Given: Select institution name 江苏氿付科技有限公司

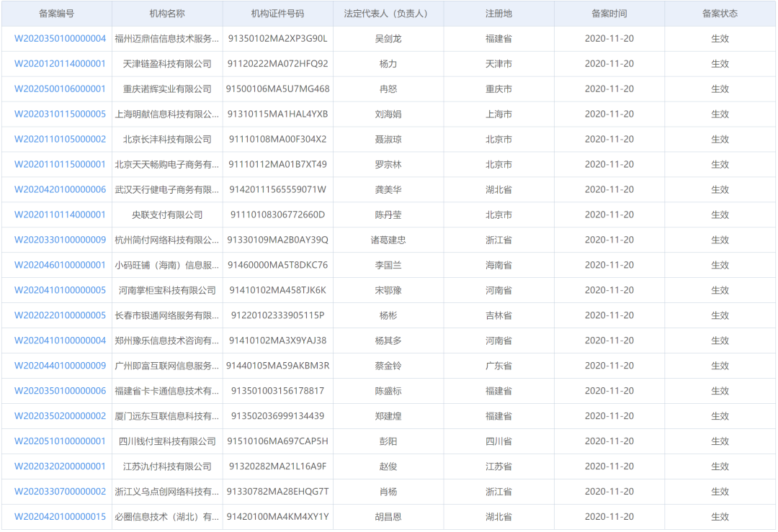Looking at the screenshot, I should (167, 466).
